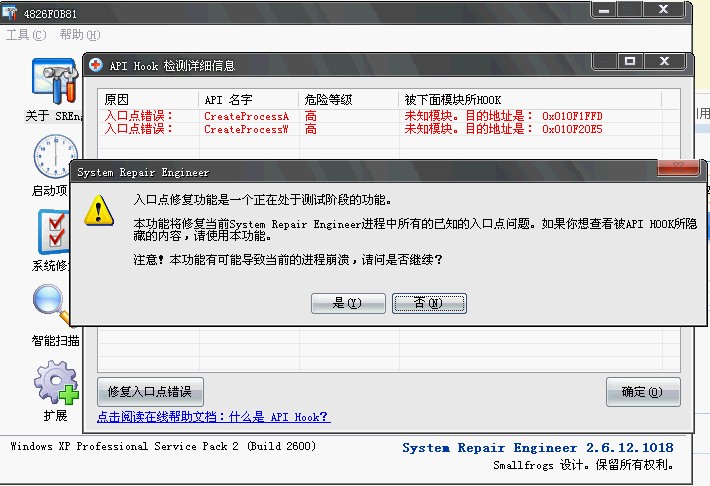Close the main 4826F0B81 window

pos(663,10)
